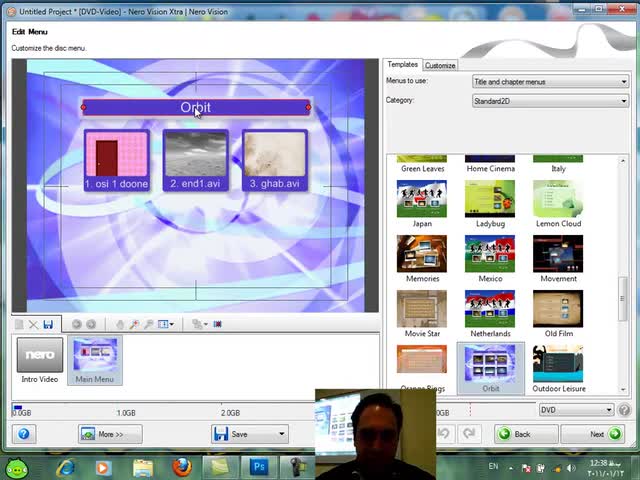Click the template list scroll up arrow
The image size is (640, 480).
pyautogui.click(x=623, y=161)
